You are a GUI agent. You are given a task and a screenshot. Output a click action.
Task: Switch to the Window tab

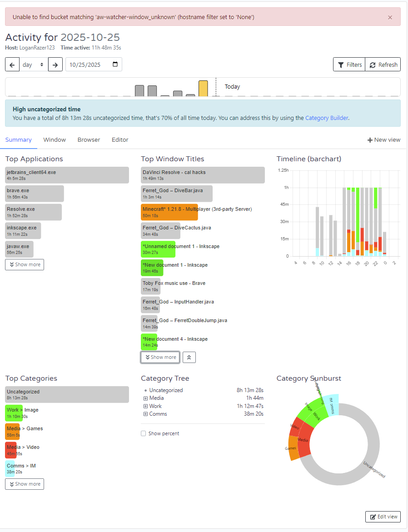click(x=55, y=140)
